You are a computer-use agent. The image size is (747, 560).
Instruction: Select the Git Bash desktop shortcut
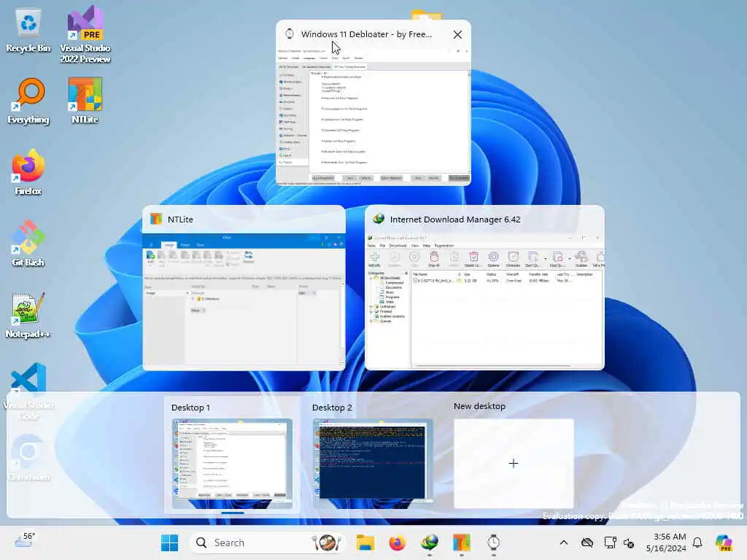pos(28,244)
